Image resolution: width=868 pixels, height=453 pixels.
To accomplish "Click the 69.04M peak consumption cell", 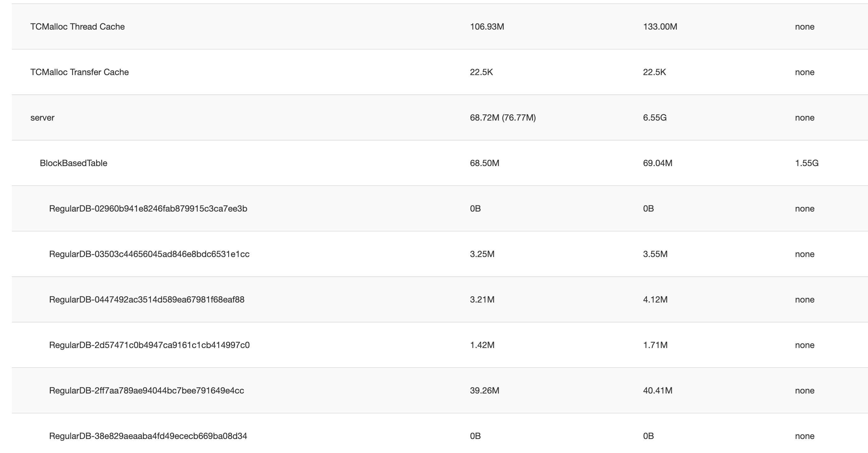I will (658, 163).
